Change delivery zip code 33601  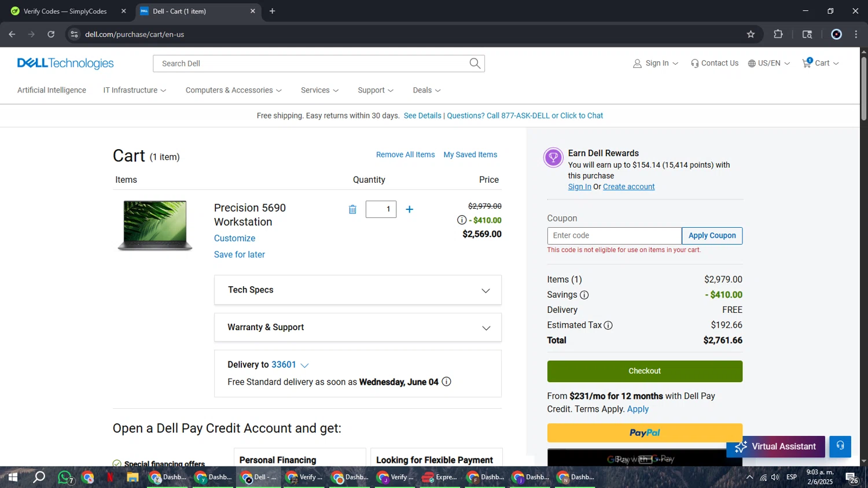click(290, 365)
